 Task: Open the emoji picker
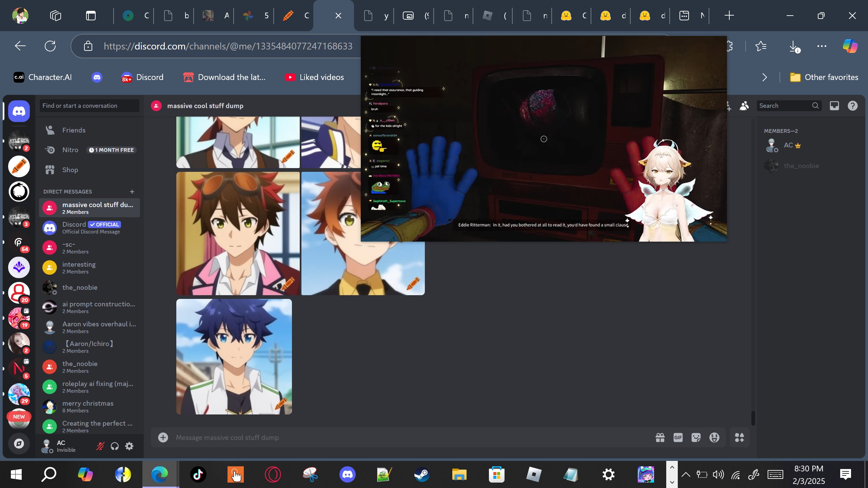click(714, 438)
